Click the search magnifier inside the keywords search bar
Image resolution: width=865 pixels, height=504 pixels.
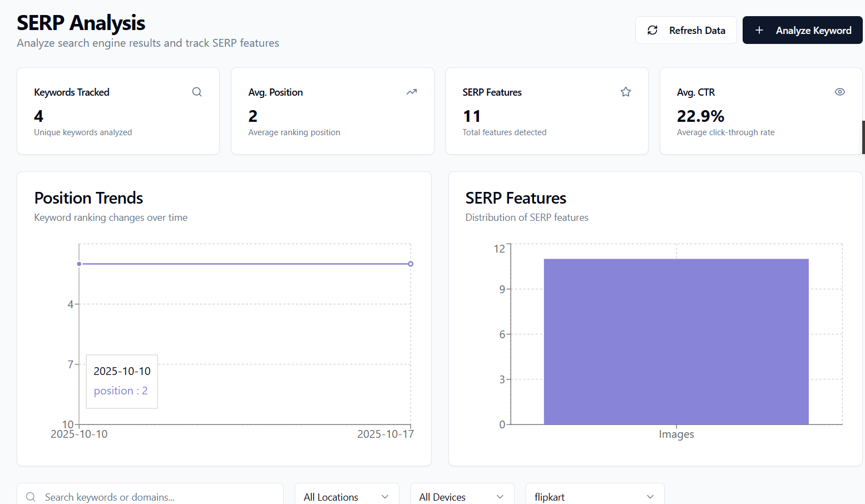(x=31, y=497)
